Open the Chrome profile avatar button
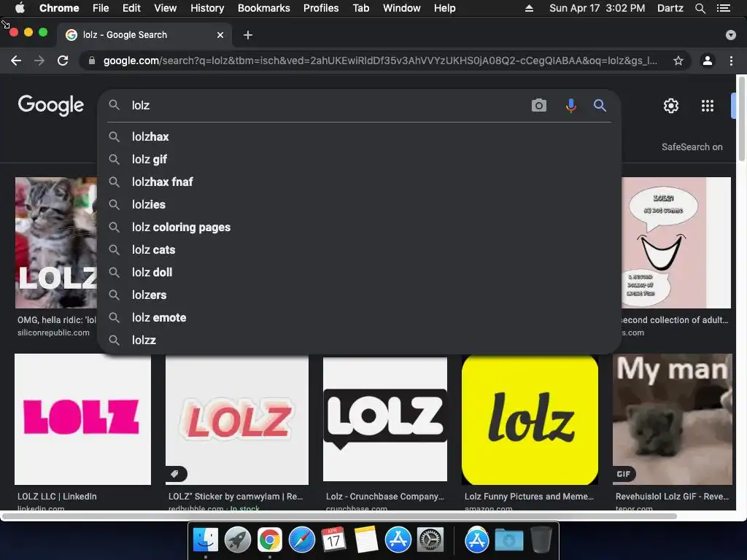747x560 pixels. (x=708, y=61)
